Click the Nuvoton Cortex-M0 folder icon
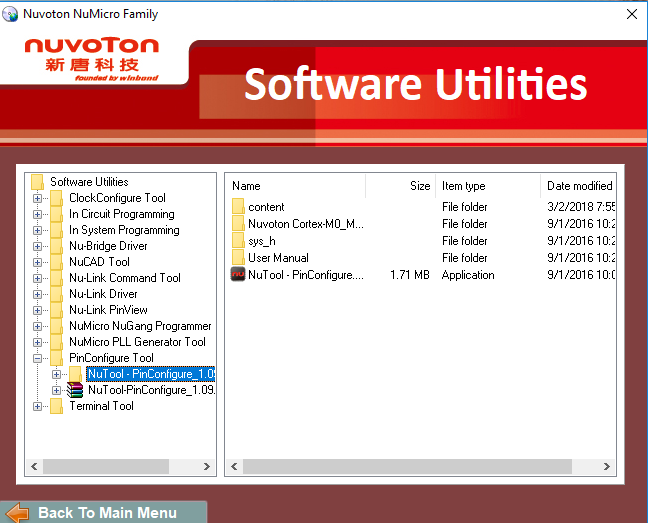The height and width of the screenshot is (523, 648). pyautogui.click(x=238, y=224)
